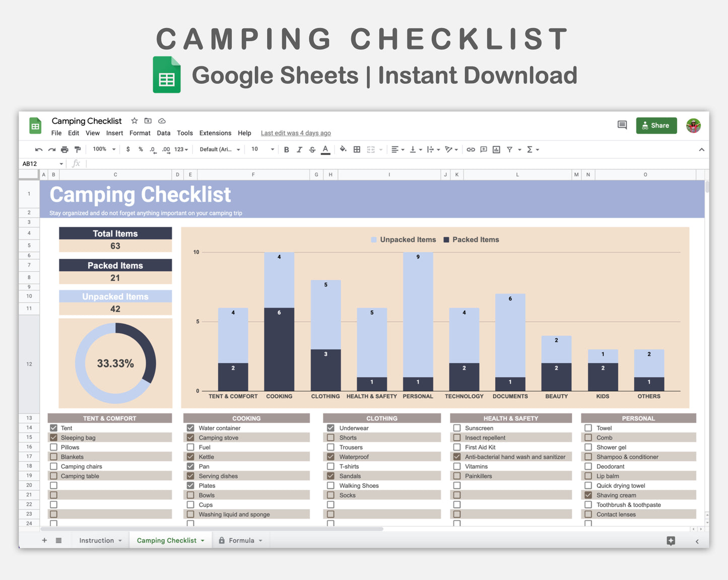Insert a chart from the toolbar
The height and width of the screenshot is (580, 728).
(x=496, y=150)
